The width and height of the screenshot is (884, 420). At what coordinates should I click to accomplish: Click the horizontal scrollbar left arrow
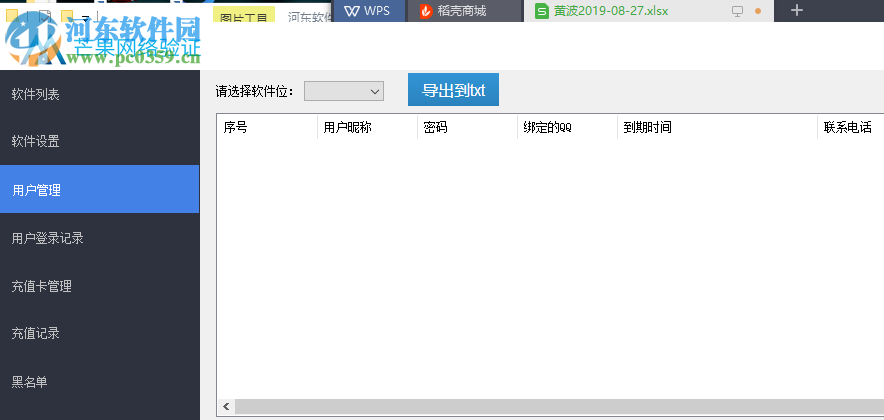tap(226, 406)
